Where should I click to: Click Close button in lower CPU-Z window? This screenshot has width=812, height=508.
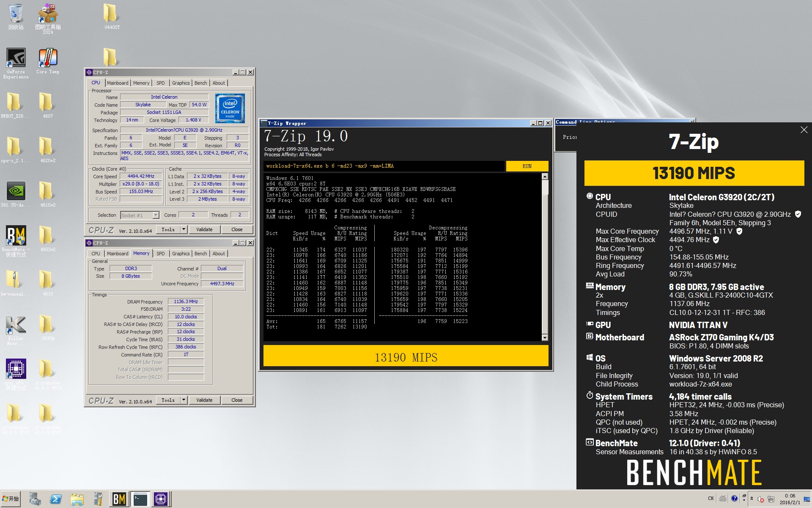(237, 400)
